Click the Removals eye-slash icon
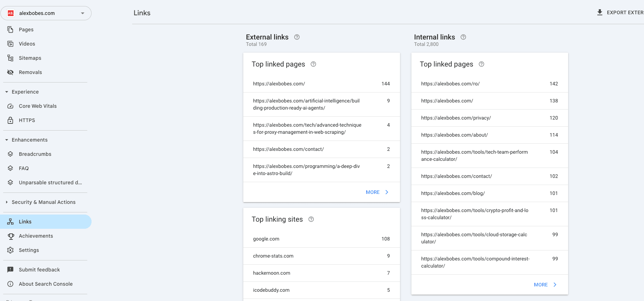 point(10,72)
